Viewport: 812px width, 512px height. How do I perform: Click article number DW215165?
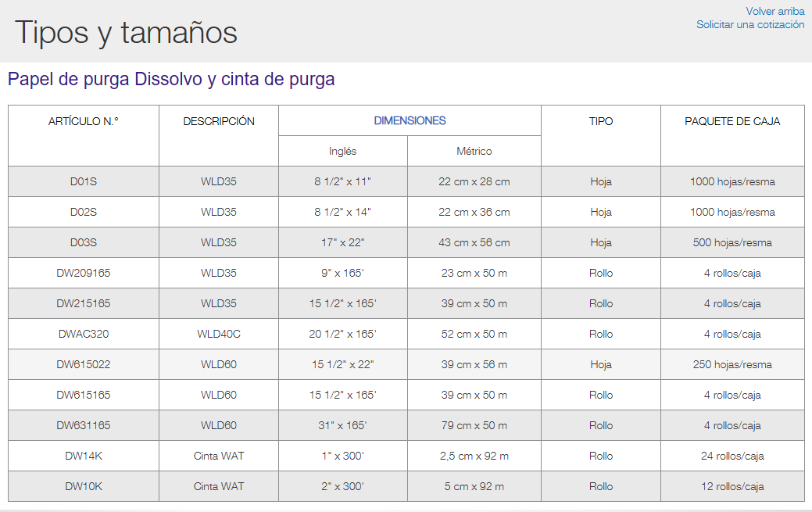(x=84, y=303)
